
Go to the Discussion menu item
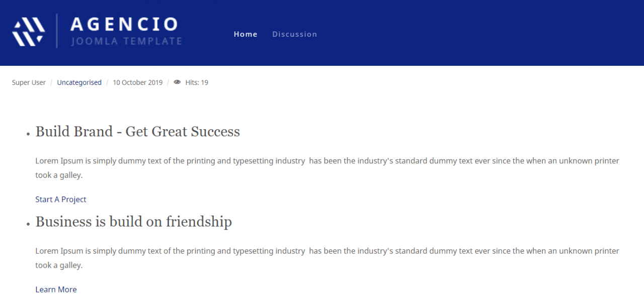tap(295, 34)
